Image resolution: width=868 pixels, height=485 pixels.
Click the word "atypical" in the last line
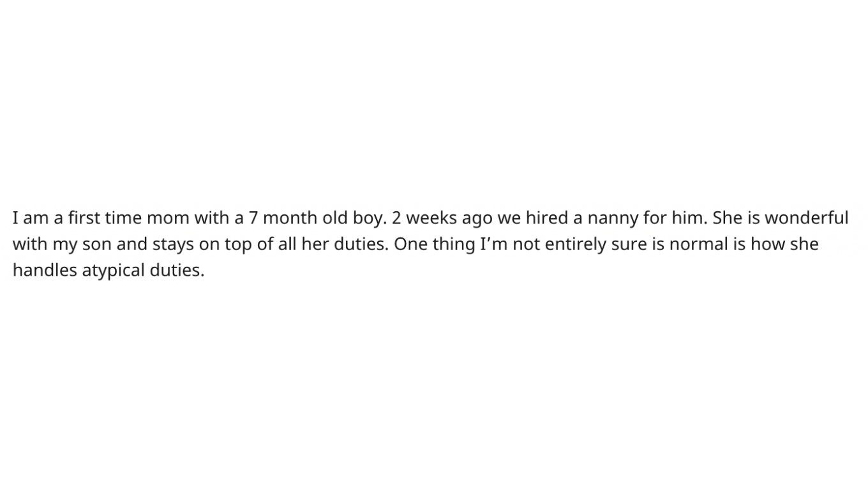[114, 271]
